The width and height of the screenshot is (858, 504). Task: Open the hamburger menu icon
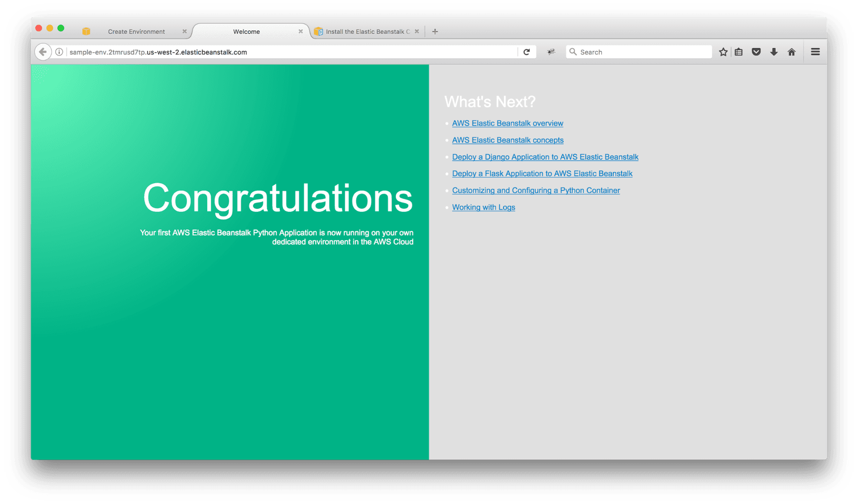point(816,52)
